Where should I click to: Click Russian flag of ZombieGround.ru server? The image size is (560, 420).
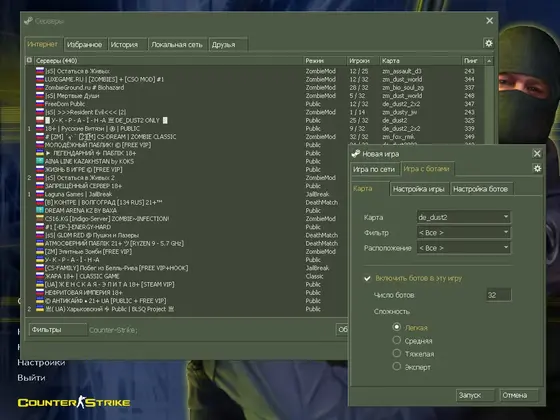[40, 88]
